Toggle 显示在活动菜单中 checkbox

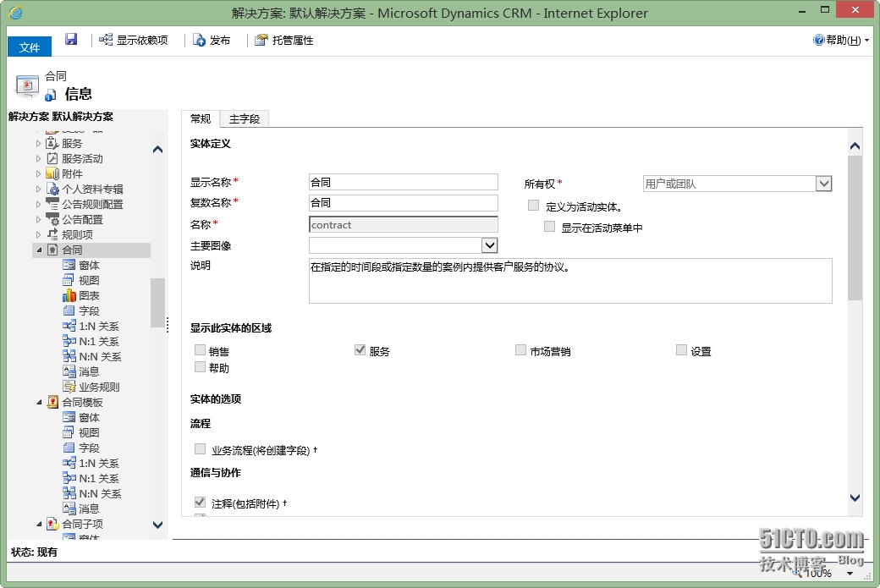(549, 226)
